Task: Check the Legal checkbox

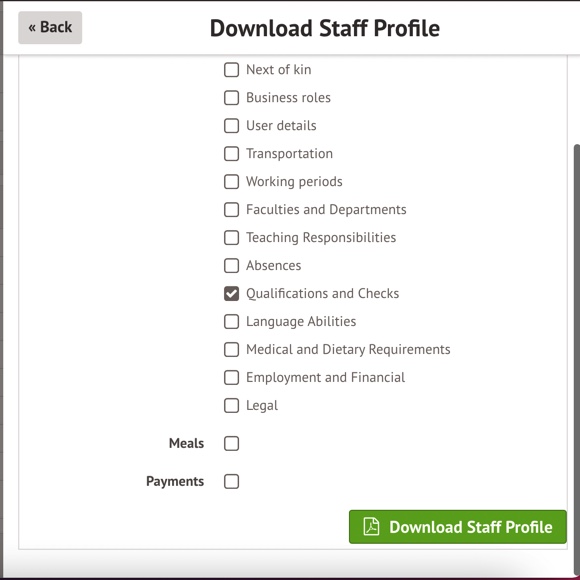Action: coord(232,405)
